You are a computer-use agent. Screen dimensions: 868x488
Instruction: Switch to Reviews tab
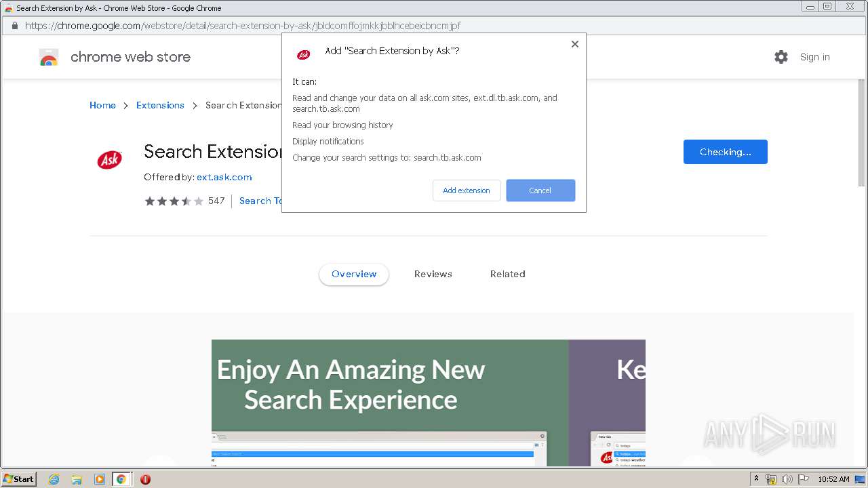(433, 274)
